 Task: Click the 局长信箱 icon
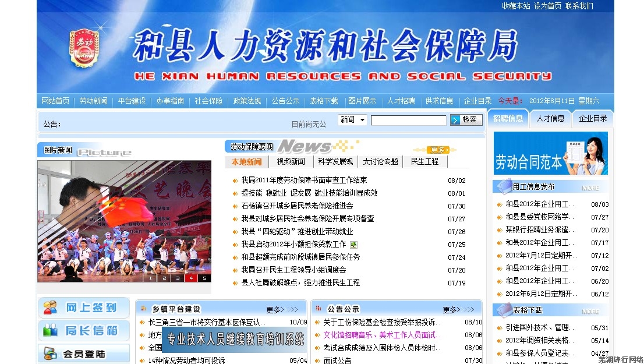click(x=51, y=330)
